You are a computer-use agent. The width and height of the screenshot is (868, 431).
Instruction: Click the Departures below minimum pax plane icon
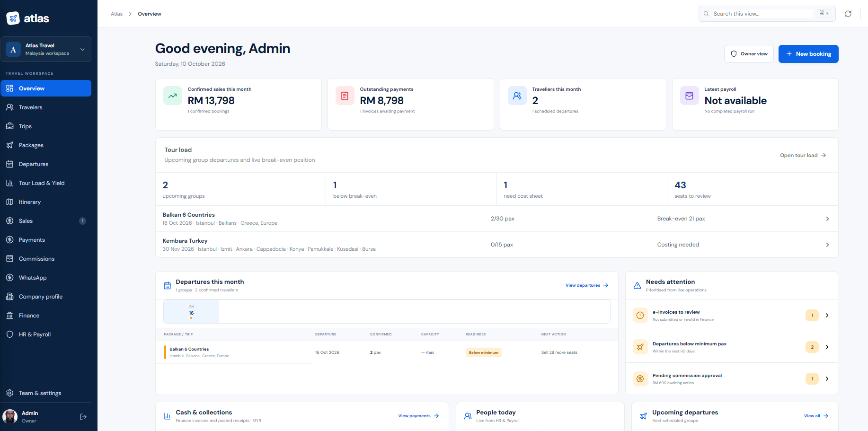pos(640,347)
